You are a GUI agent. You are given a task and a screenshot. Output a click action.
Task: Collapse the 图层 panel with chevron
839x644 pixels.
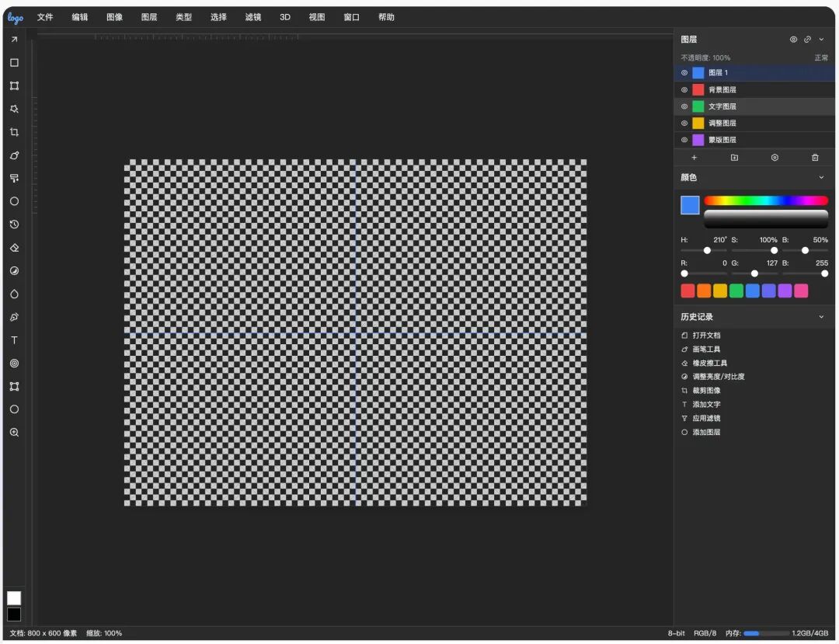(821, 40)
